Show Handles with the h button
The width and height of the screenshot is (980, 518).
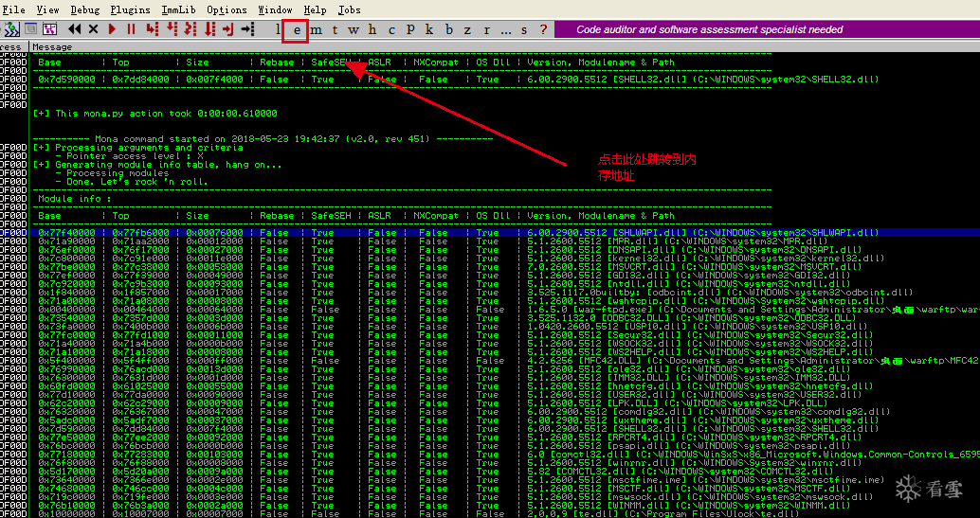[372, 29]
